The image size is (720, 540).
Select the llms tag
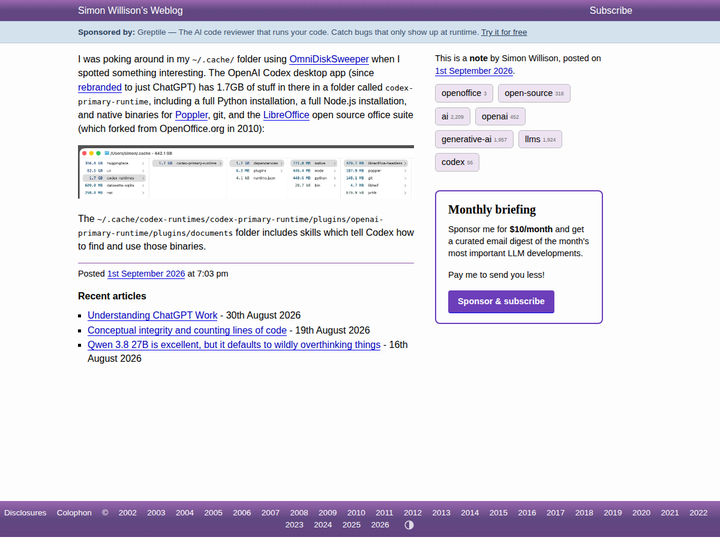pos(540,139)
